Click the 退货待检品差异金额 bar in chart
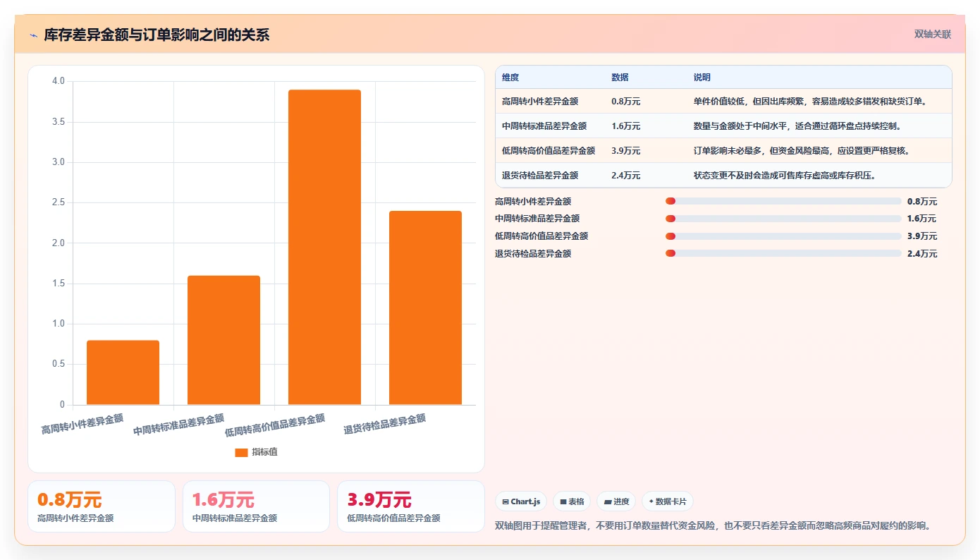Screen dimensions: 980x560 click(425, 308)
